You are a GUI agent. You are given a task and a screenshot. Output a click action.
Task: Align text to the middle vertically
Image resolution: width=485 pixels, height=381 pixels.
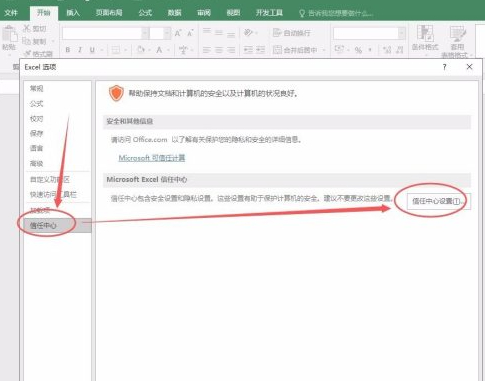pos(219,33)
